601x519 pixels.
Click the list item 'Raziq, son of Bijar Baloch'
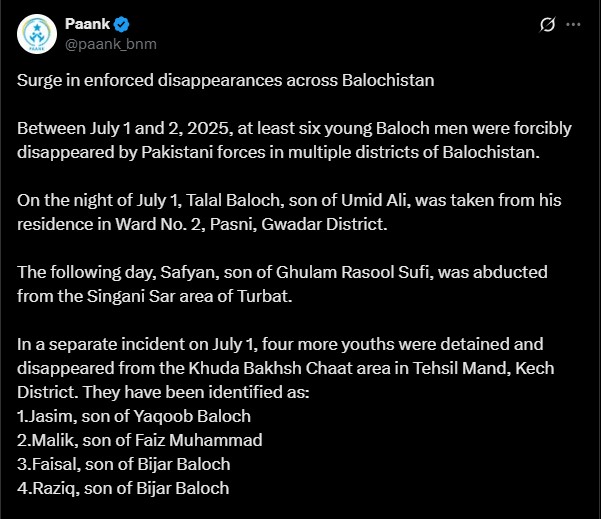(123, 488)
